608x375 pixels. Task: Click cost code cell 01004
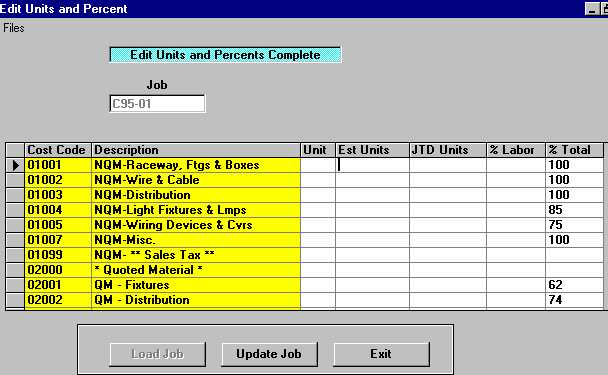pyautogui.click(x=58, y=210)
